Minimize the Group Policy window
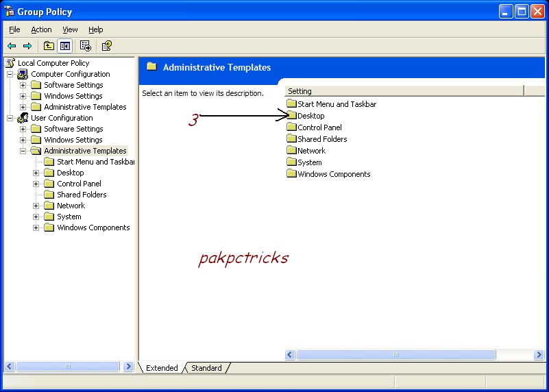The width and height of the screenshot is (549, 392). click(506, 12)
